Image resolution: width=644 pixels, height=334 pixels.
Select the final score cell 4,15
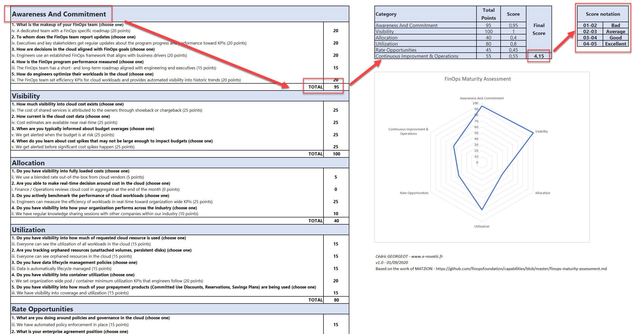click(539, 56)
